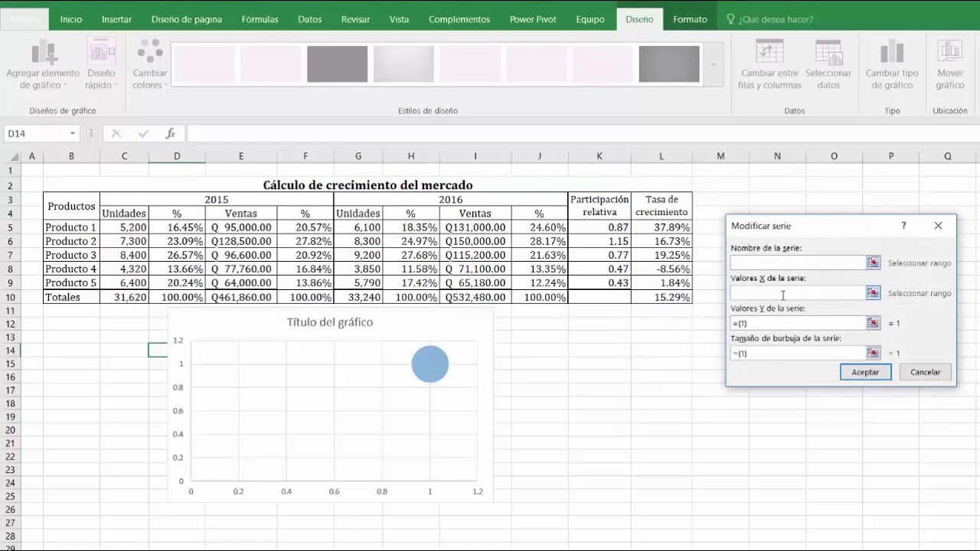Click range selector for Valores X
980x551 pixels.
[x=873, y=292]
